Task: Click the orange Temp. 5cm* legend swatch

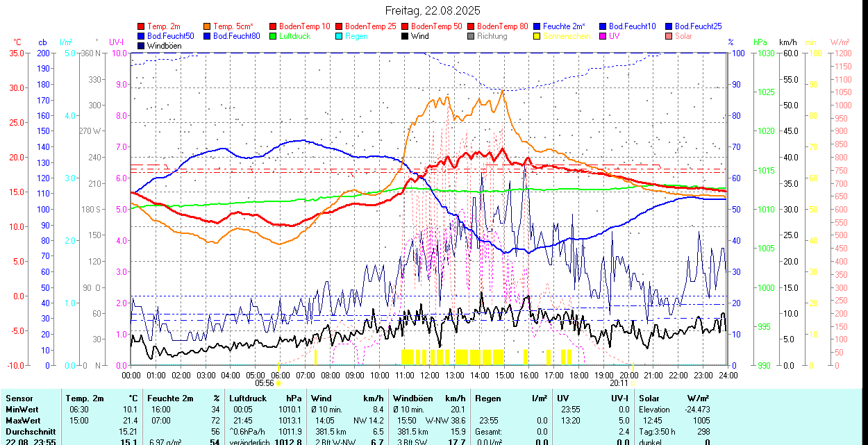Action: [208, 26]
